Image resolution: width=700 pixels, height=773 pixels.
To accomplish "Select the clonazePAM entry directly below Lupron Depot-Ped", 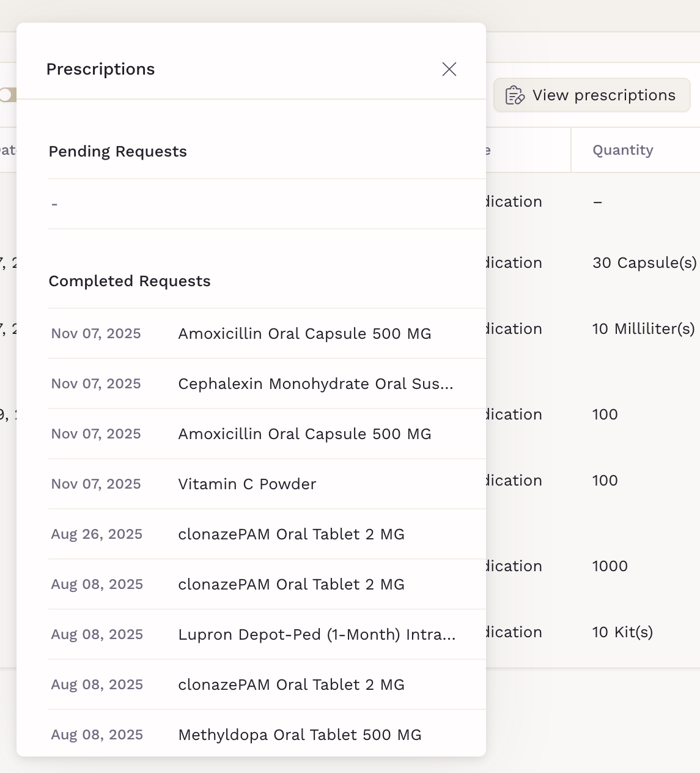I will [291, 685].
